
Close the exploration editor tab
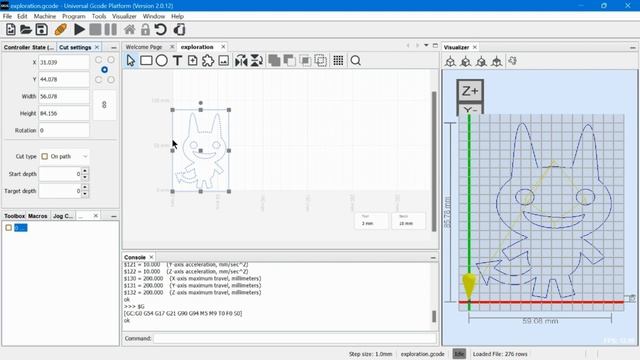(x=223, y=47)
